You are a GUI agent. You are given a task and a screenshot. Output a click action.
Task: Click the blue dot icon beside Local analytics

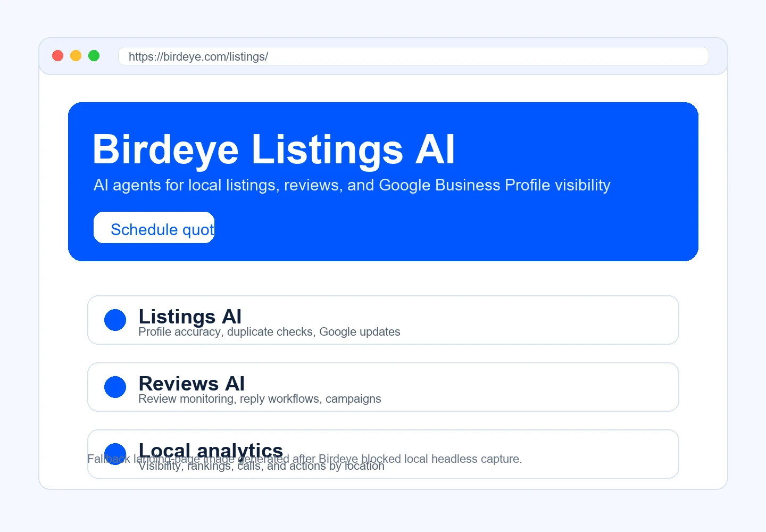pos(115,454)
